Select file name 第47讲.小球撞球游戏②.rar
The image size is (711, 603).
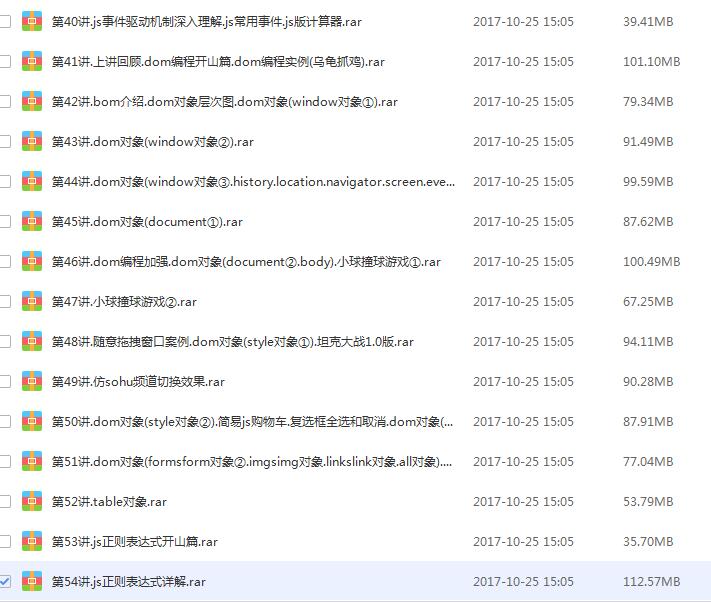coord(124,302)
